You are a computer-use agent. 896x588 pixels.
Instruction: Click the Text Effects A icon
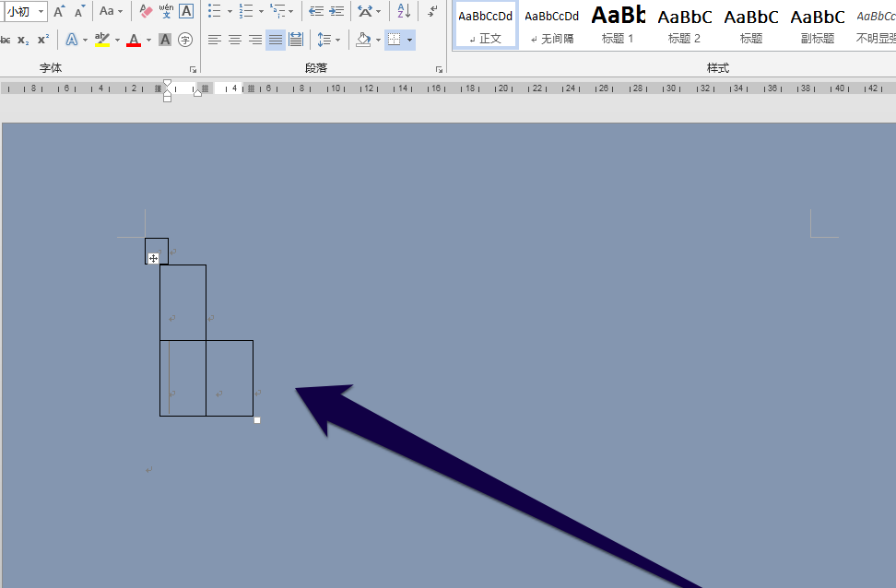click(x=71, y=40)
